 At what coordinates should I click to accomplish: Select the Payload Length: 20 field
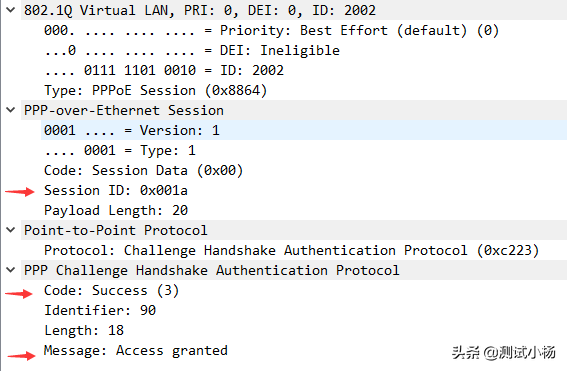click(304, 210)
